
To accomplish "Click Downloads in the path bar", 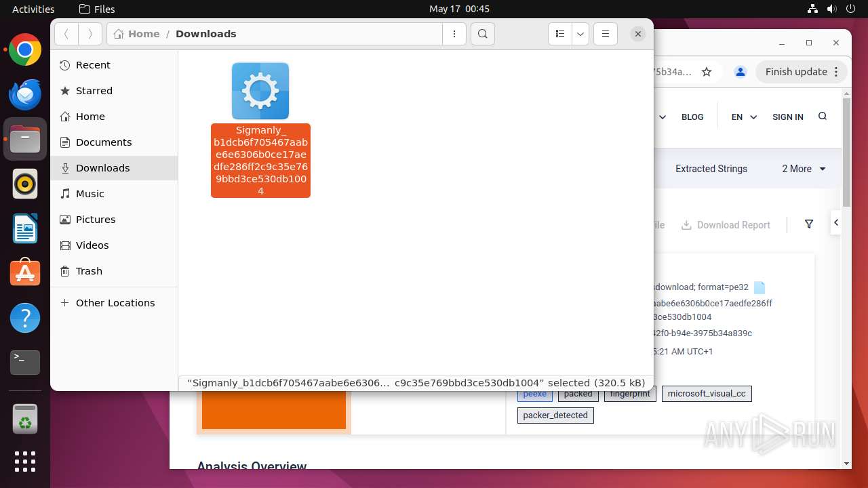I will click(206, 34).
